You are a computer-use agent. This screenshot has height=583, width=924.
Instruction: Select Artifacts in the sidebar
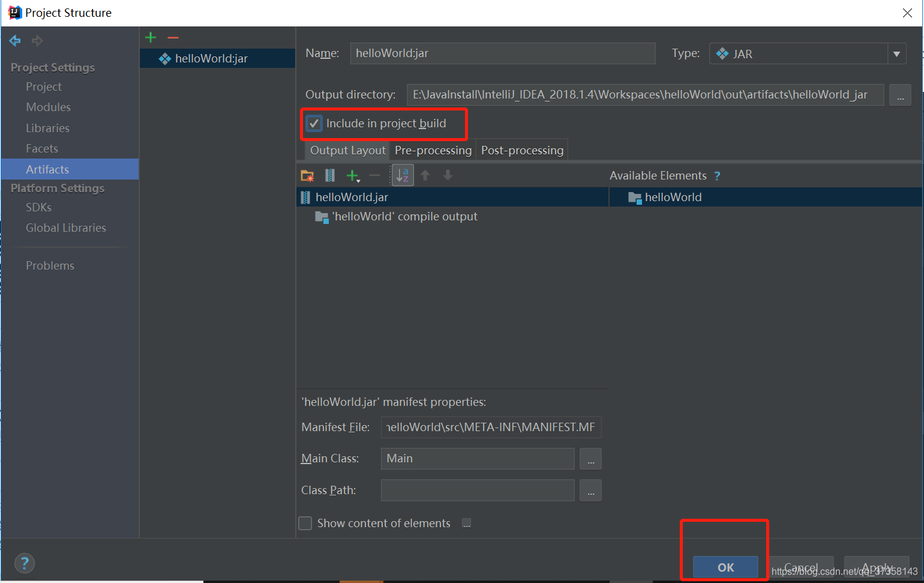click(70, 169)
